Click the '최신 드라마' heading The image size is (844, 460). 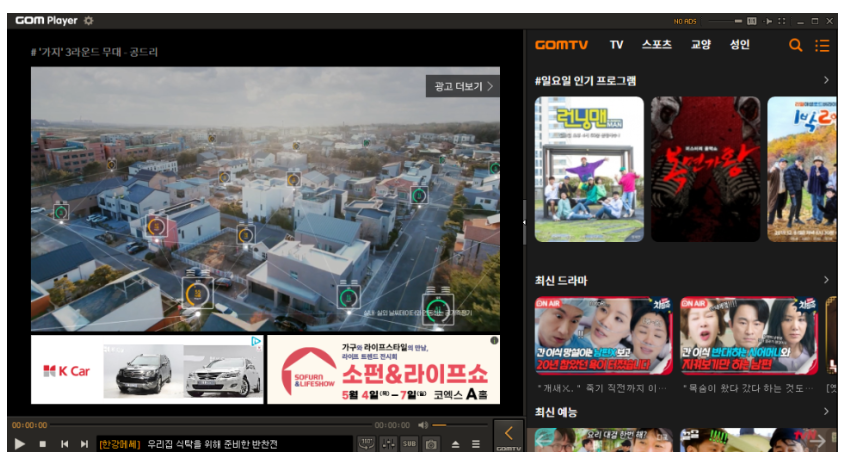point(561,280)
